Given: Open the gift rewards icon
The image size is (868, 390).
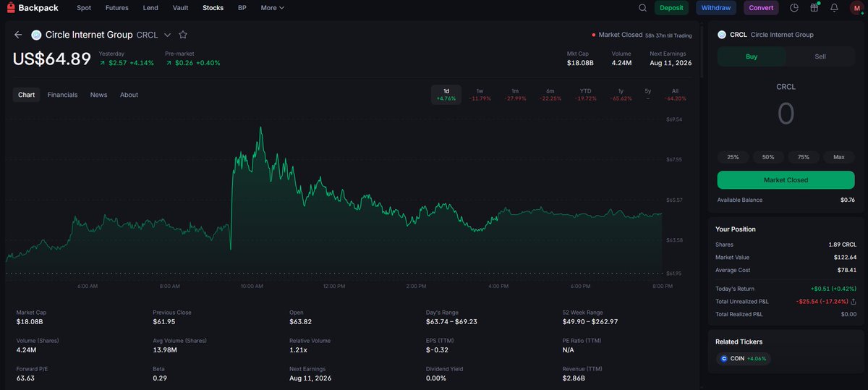Looking at the screenshot, I should click(814, 8).
